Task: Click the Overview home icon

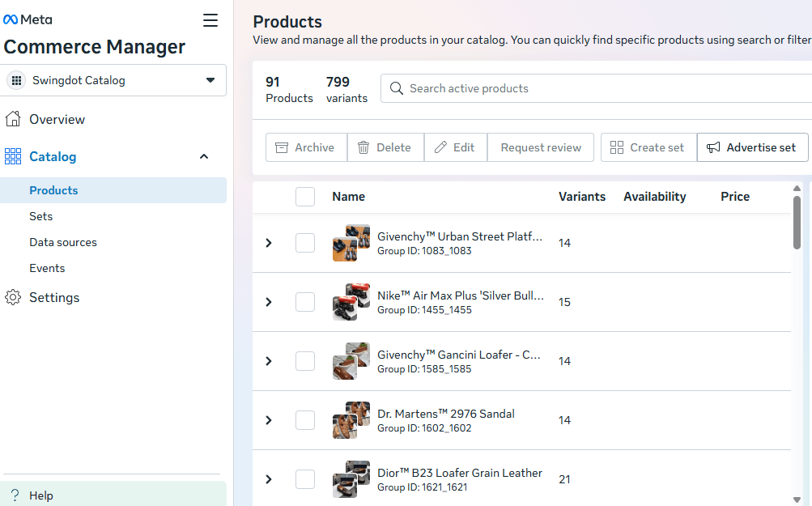Action: (x=13, y=119)
